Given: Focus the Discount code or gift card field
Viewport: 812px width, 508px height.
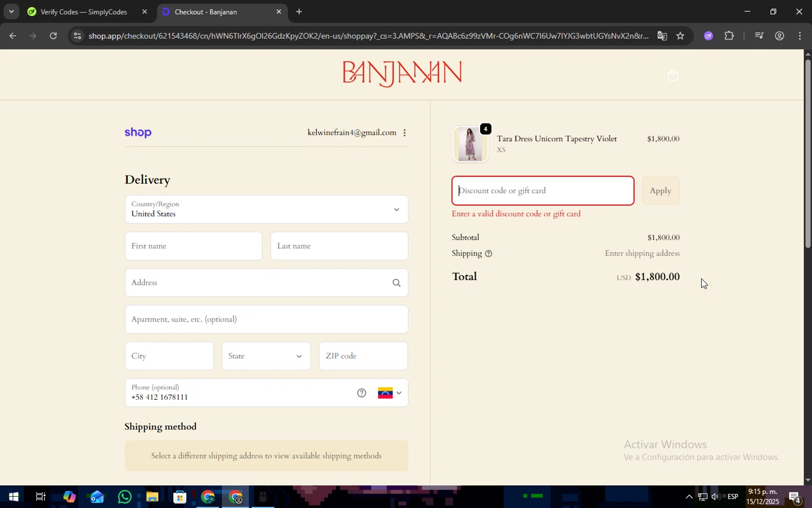Looking at the screenshot, I should (543, 191).
